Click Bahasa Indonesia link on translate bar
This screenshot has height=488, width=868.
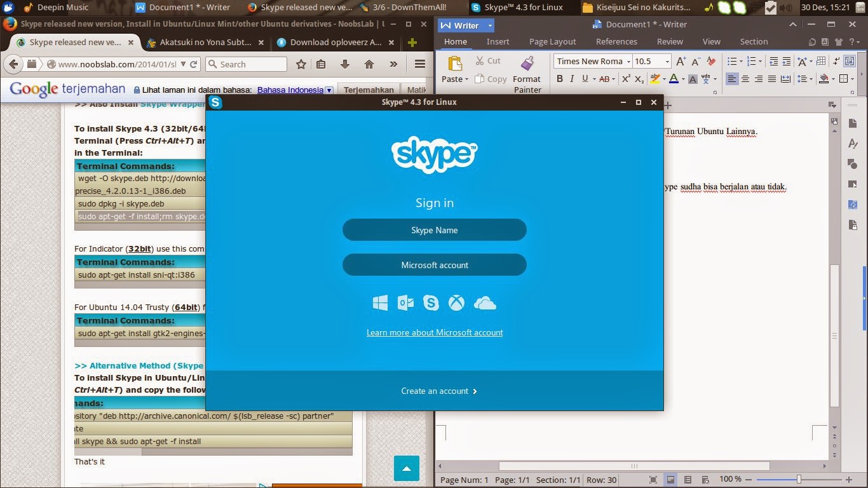(x=290, y=90)
